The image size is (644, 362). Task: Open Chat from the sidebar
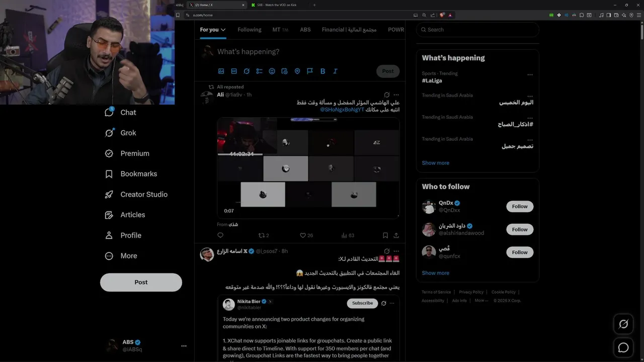120,113
